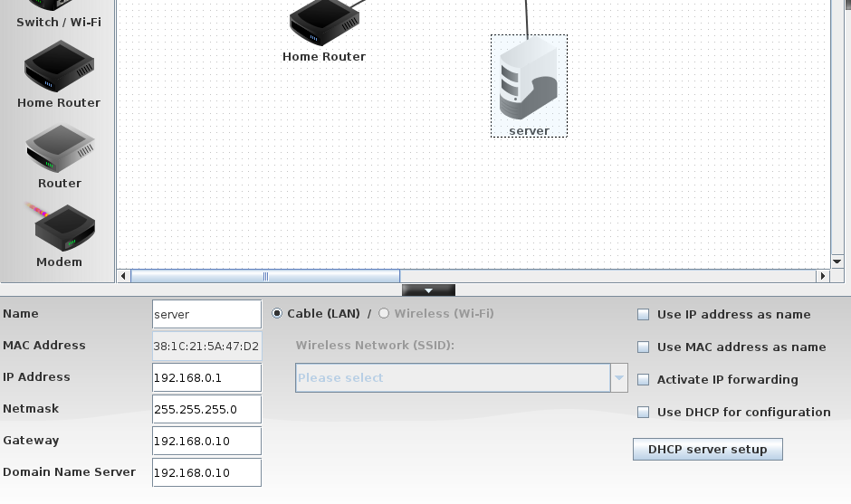
Task: Enable Use IP address as name
Action: point(643,315)
